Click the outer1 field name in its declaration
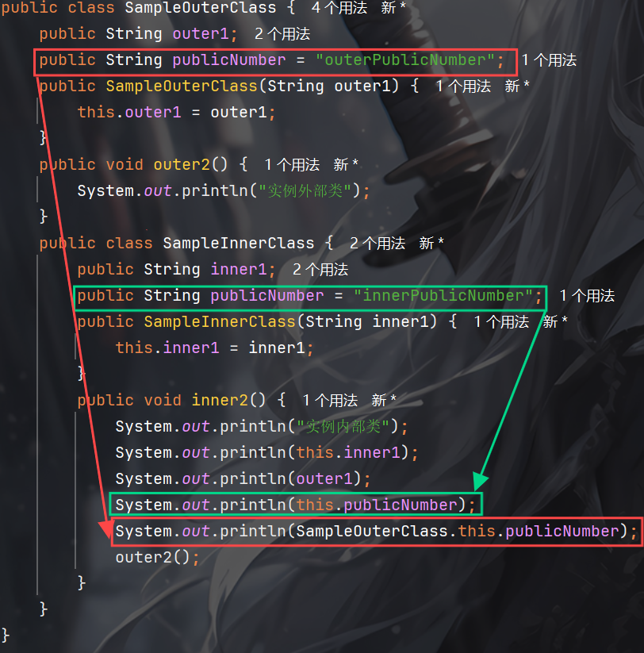This screenshot has height=653, width=644. coord(201,34)
